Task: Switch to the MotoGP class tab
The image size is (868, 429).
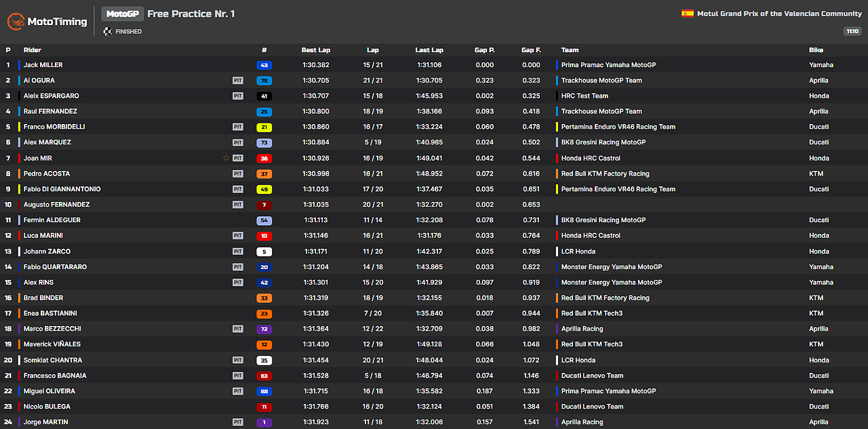Action: coord(122,13)
